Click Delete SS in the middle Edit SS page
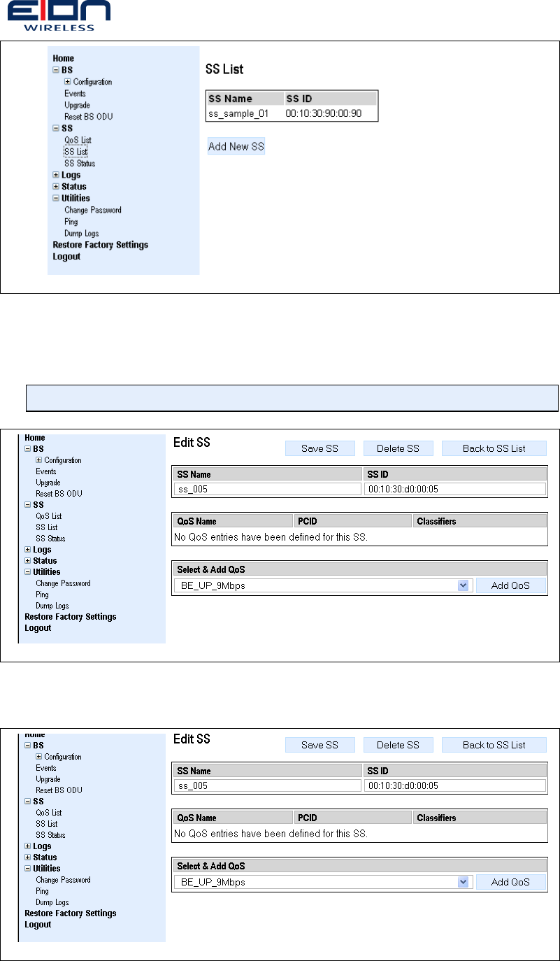Image resolution: width=560 pixels, height=961 pixels. (x=399, y=448)
